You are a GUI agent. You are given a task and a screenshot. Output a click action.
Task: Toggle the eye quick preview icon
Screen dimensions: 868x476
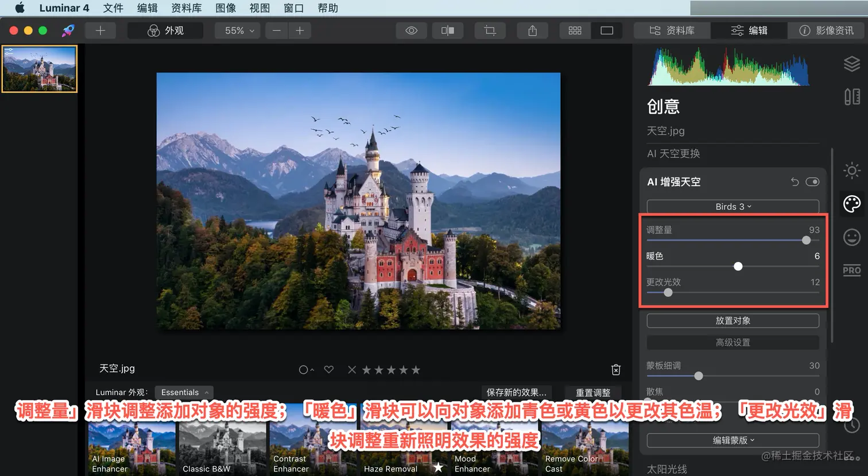(x=412, y=30)
